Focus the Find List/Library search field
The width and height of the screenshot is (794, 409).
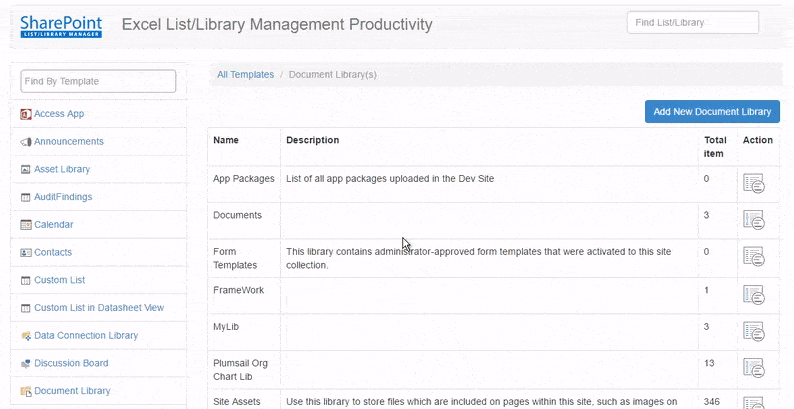point(693,22)
